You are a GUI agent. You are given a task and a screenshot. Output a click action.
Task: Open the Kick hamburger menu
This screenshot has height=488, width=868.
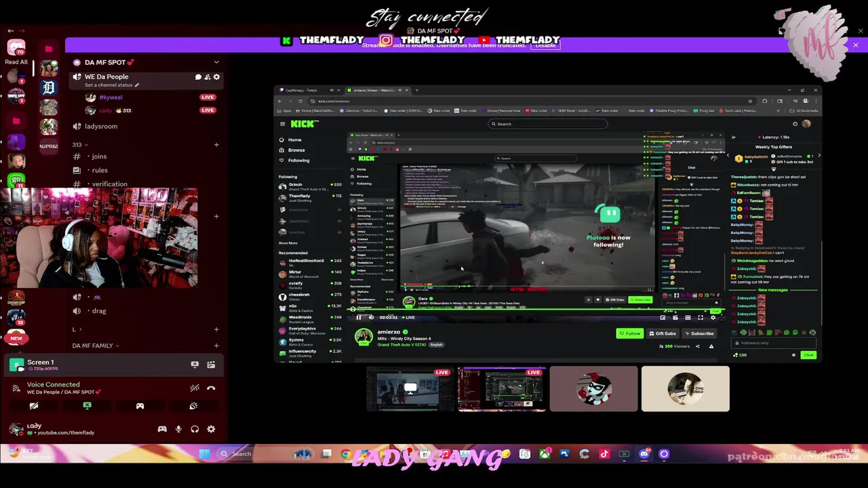(283, 124)
